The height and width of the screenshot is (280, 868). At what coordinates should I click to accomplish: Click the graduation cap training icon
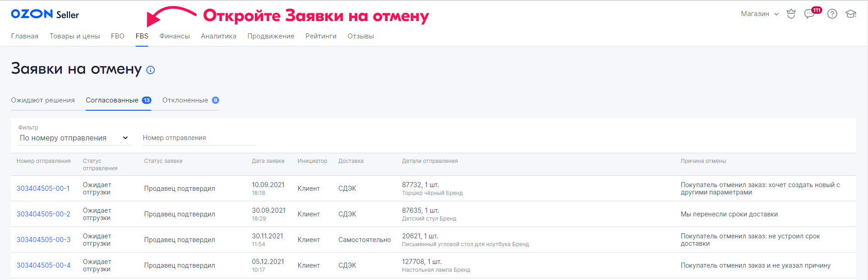(851, 14)
